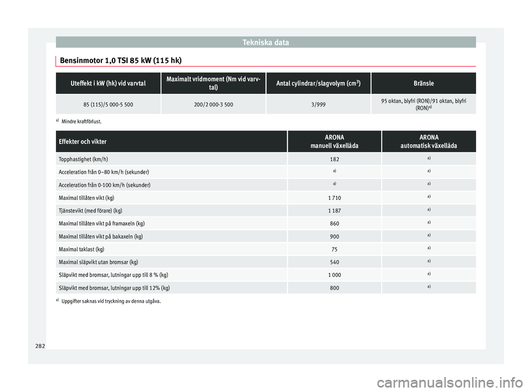Click the footnote 'Mindre kraftförlust.'
This screenshot has height=392, width=532.
[x=81, y=121]
